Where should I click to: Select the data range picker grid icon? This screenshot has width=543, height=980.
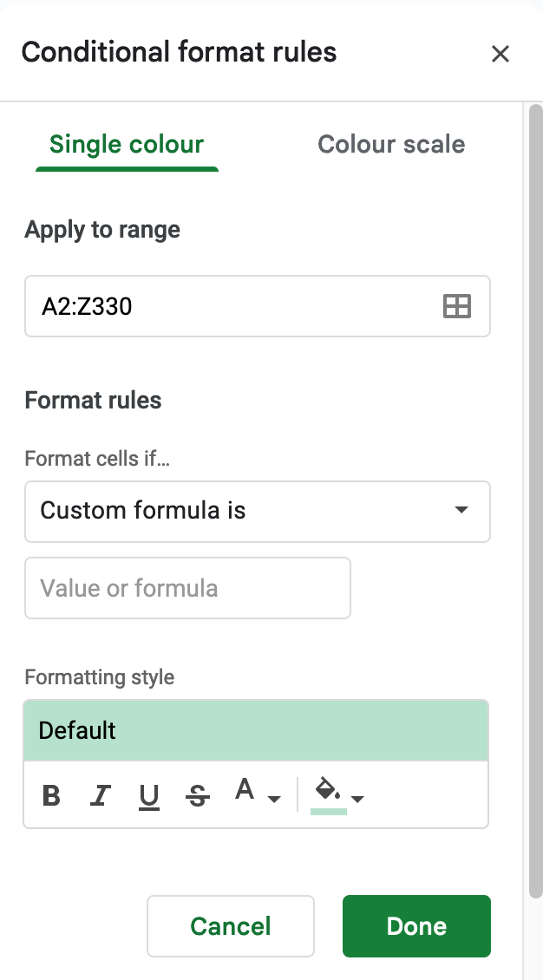click(458, 305)
